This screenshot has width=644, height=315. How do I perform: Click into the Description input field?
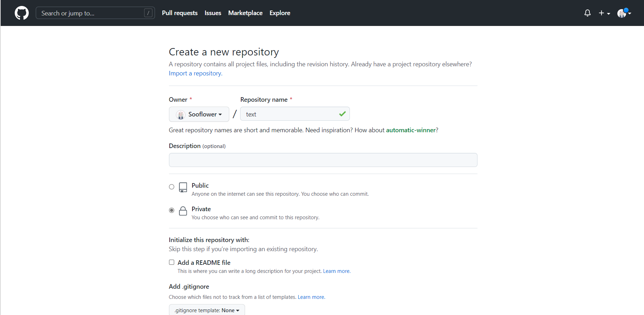[x=323, y=160]
